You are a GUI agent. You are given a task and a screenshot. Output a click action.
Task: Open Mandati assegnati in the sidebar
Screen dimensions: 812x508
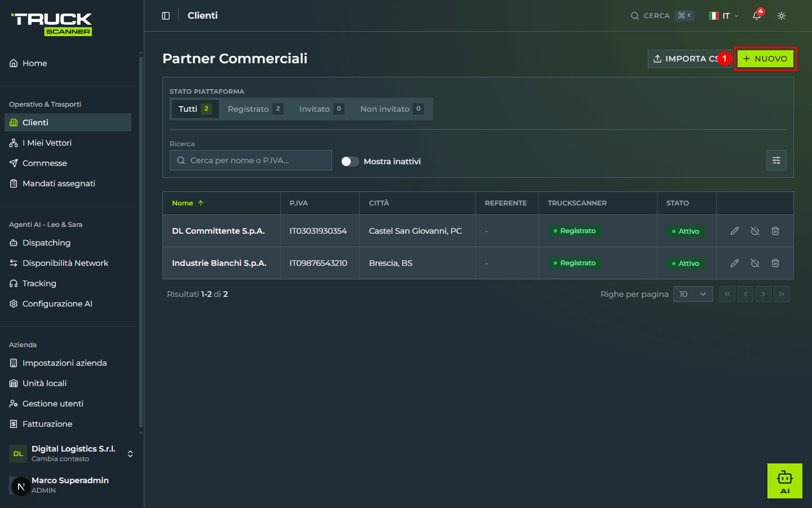[68, 183]
